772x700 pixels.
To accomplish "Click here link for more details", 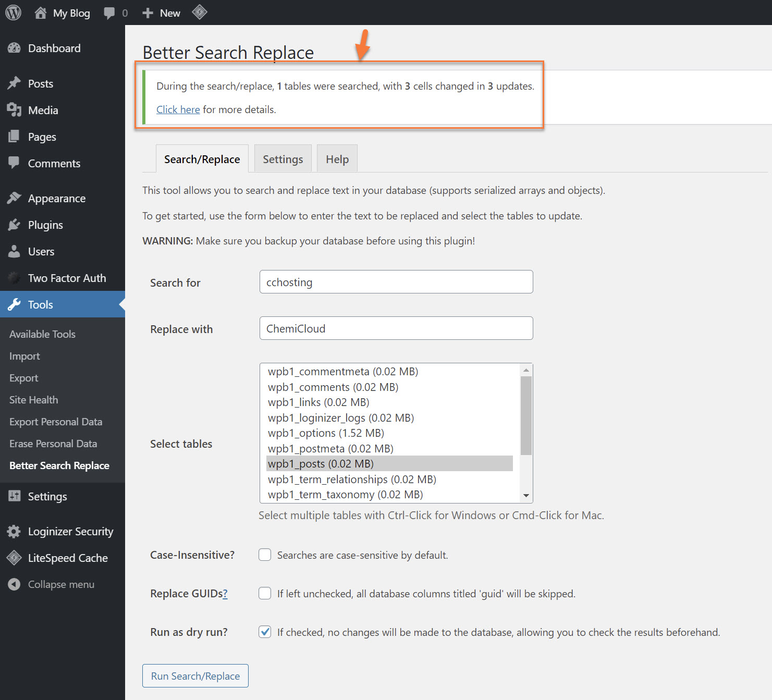I will point(178,109).
